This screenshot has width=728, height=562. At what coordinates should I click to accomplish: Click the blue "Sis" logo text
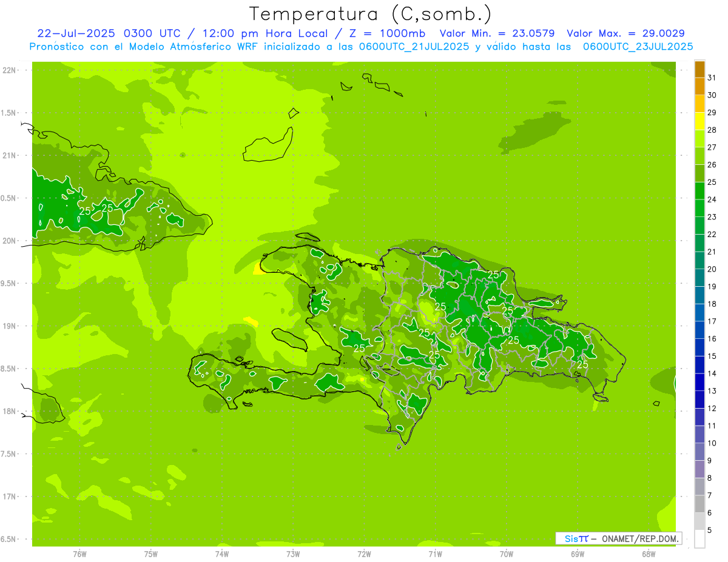pyautogui.click(x=571, y=538)
